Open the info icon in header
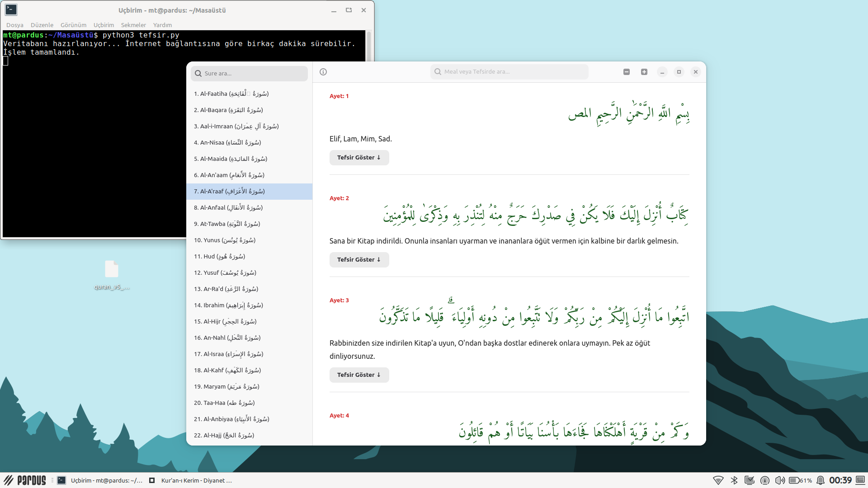The image size is (868, 488). click(x=323, y=72)
